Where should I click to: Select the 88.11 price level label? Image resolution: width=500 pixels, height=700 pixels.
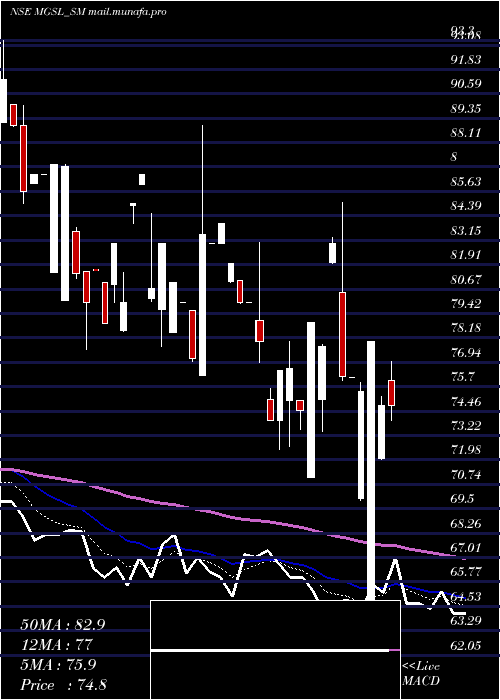point(466,133)
